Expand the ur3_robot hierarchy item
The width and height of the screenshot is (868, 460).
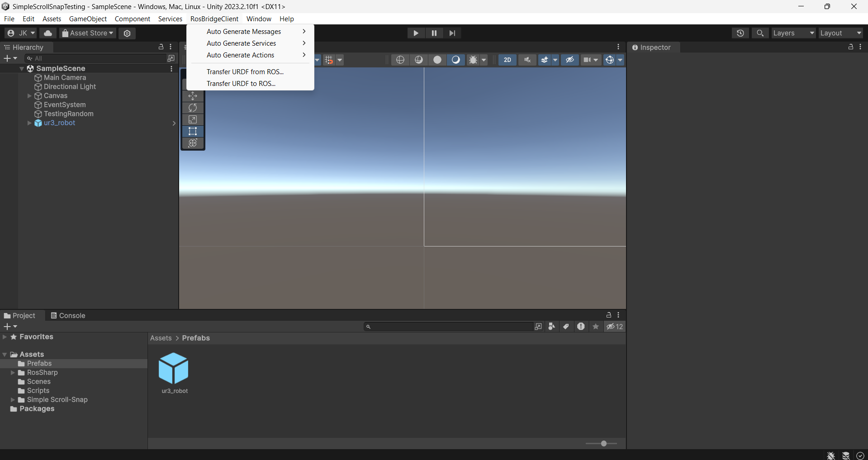[x=29, y=123]
